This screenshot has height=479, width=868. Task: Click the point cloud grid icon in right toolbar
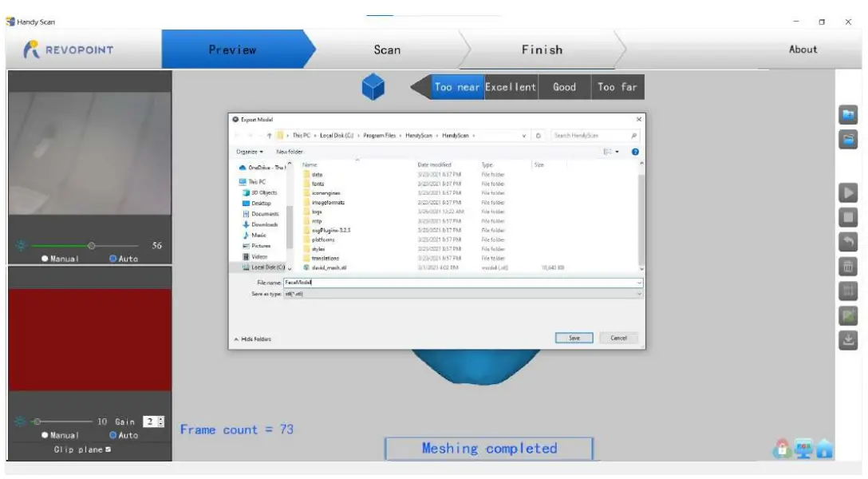[847, 291]
